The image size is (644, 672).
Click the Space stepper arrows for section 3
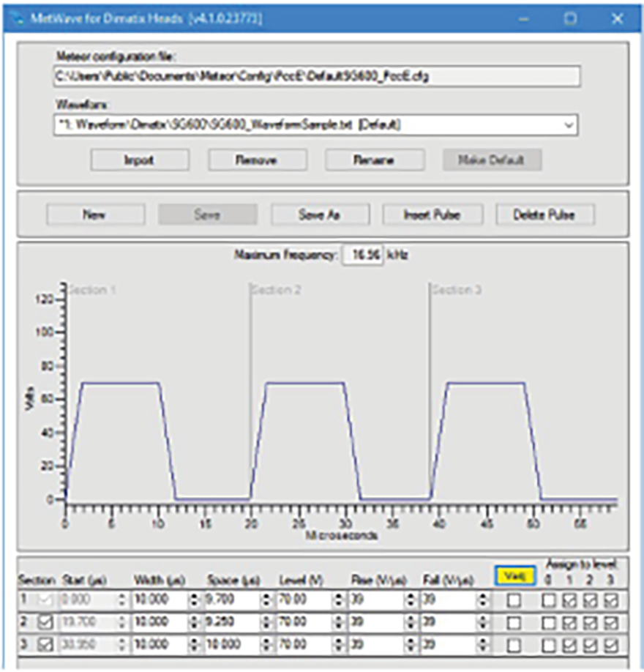(x=266, y=645)
